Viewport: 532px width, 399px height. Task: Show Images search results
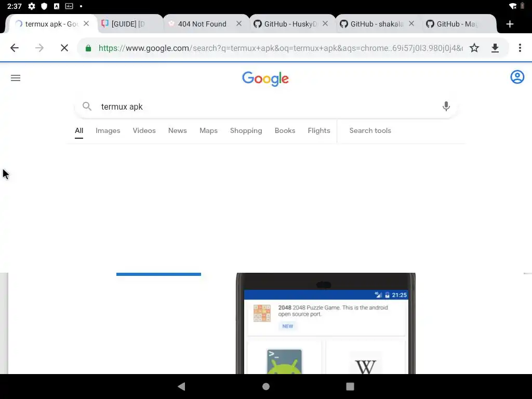(108, 130)
